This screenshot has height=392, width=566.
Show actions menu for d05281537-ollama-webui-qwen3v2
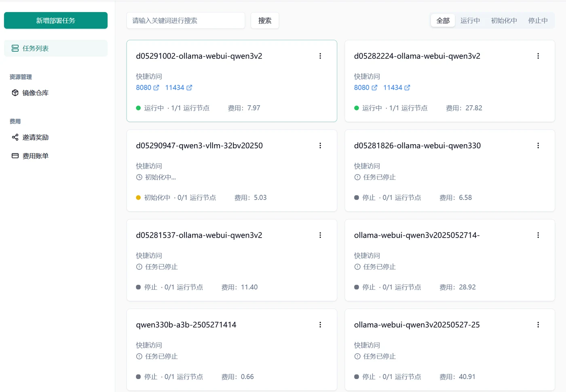click(320, 235)
